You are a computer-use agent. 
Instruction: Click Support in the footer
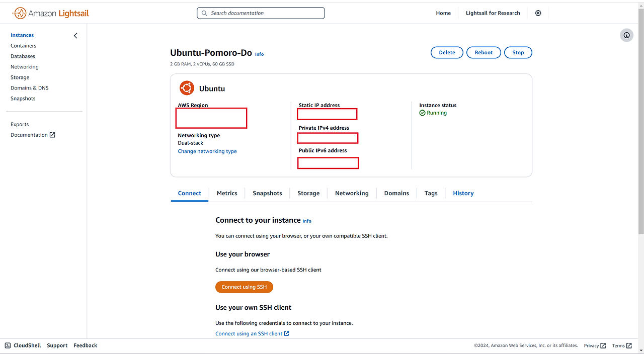57,345
